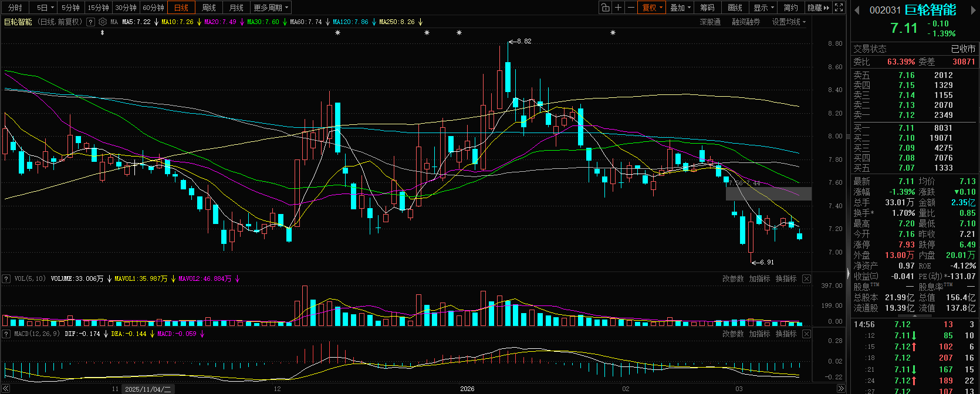Select the 15分钟 period tab
Viewport: 980px width, 394px height.
(x=98, y=8)
